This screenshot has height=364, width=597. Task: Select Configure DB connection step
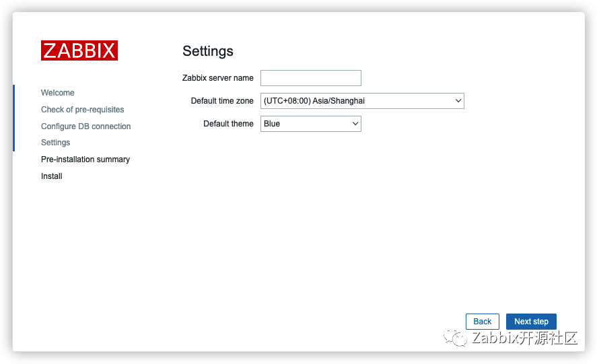85,126
